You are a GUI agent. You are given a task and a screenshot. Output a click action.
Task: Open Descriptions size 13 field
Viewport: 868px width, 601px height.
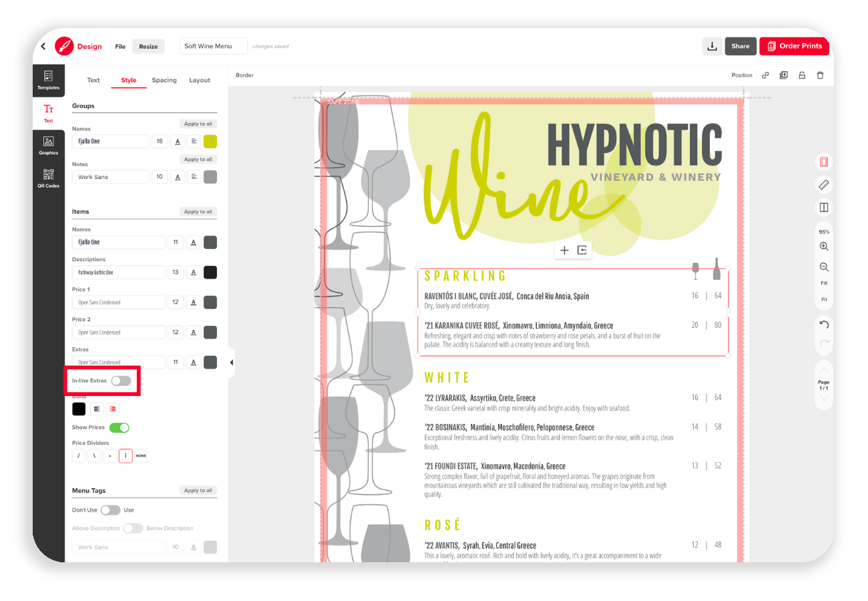click(x=176, y=272)
